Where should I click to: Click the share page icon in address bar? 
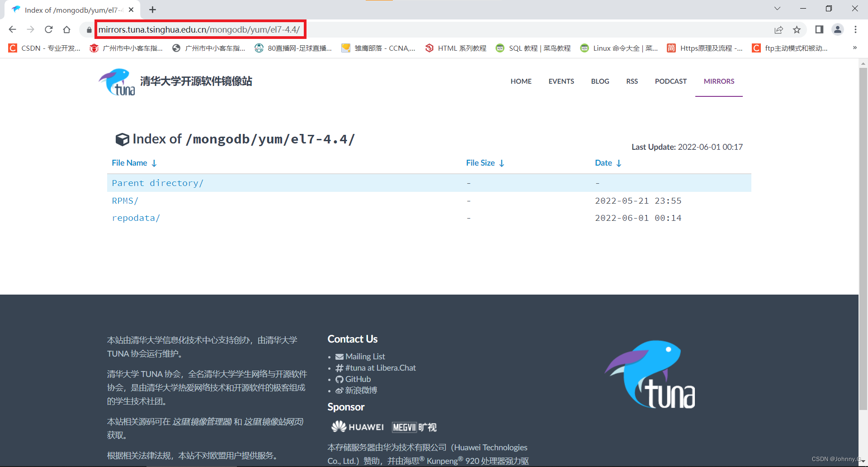tap(778, 30)
